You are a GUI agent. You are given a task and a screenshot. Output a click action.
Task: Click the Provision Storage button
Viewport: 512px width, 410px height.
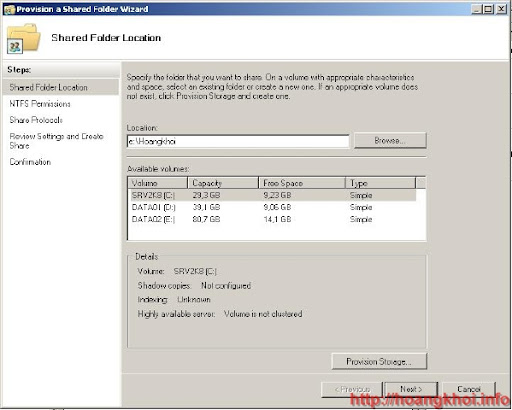click(379, 361)
